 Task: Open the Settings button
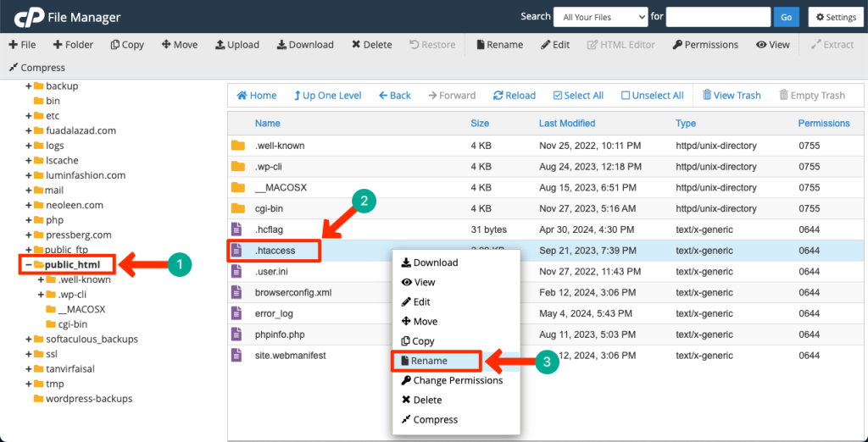point(837,17)
